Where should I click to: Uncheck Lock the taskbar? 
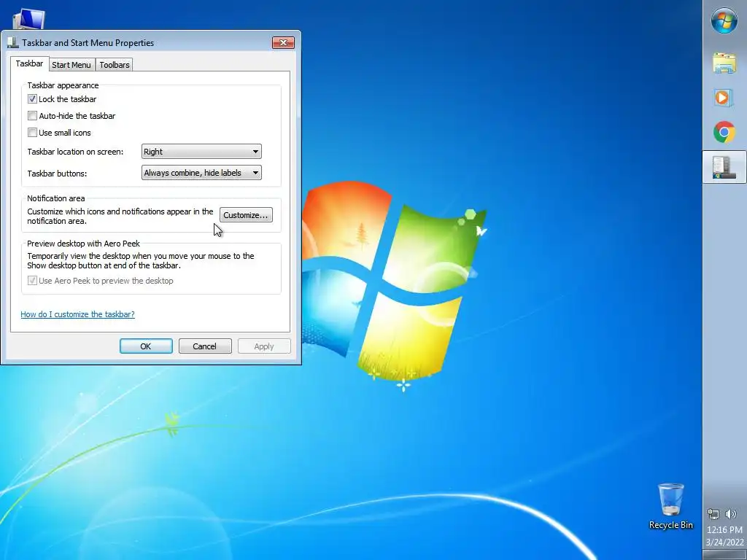pos(32,99)
